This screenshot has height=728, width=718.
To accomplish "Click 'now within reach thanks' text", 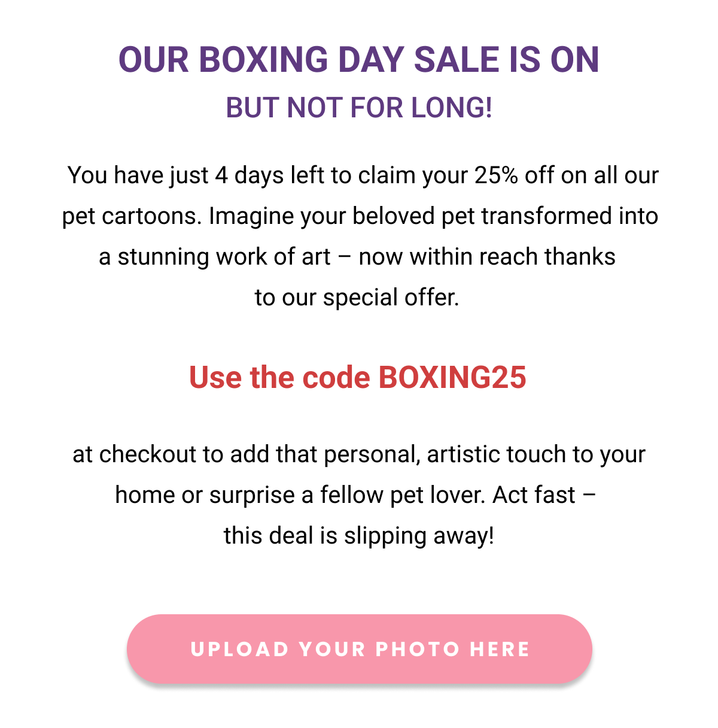I will click(x=487, y=257).
